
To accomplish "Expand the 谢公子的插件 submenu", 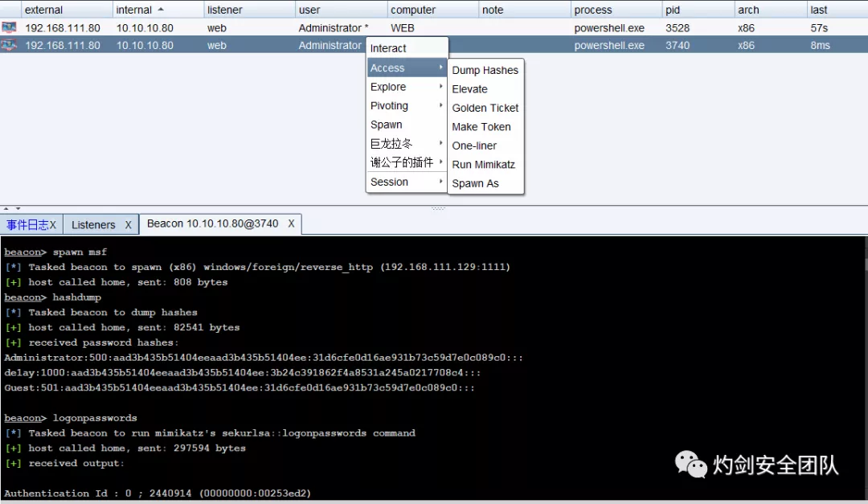I will click(x=407, y=162).
